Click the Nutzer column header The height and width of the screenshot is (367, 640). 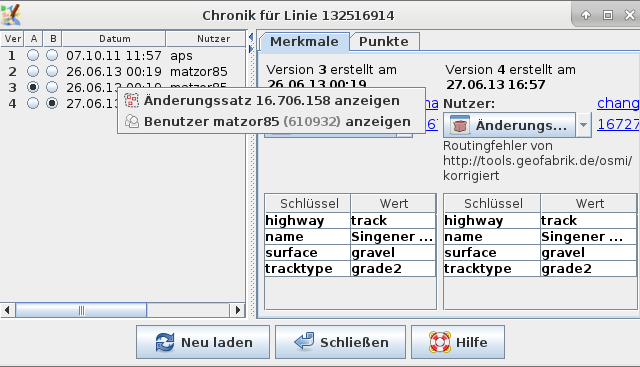tap(206, 39)
